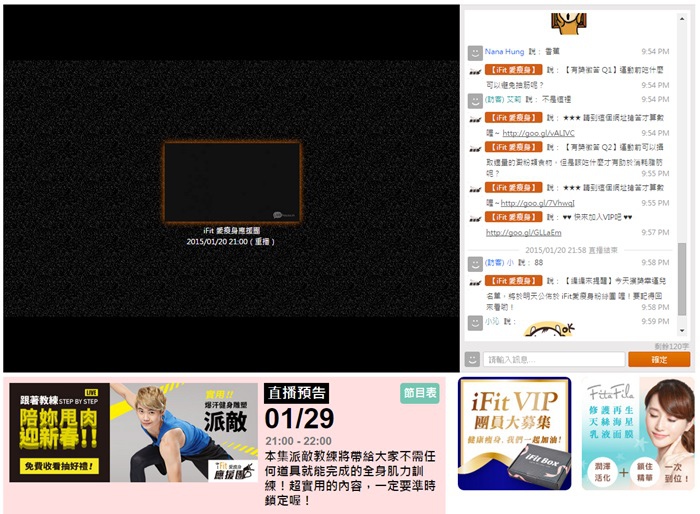700x514 pixels.
Task: Click the OK sticker in chat
Action: click(549, 330)
